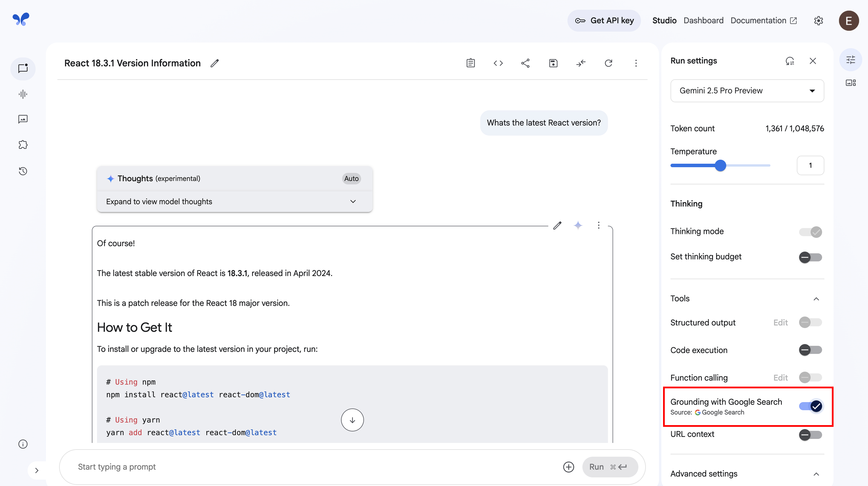Collapse the Tools section
This screenshot has width=868, height=486.
click(x=817, y=299)
